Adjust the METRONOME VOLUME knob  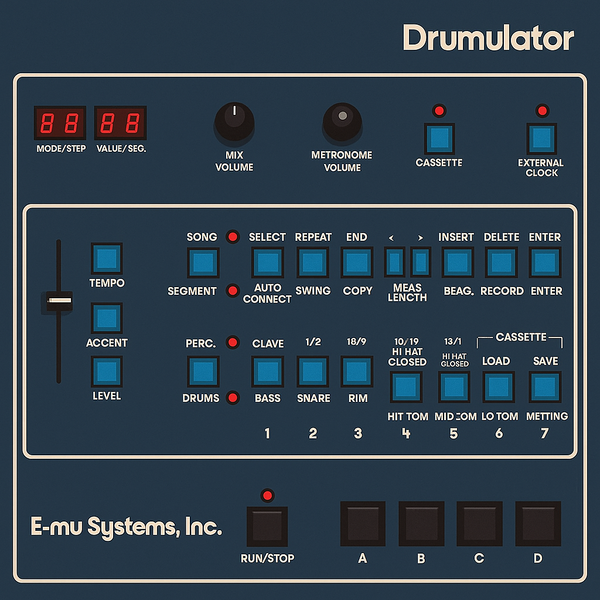click(x=342, y=122)
